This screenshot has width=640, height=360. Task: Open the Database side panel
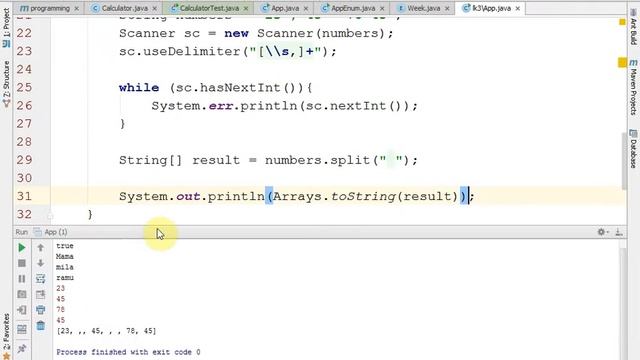tap(633, 149)
